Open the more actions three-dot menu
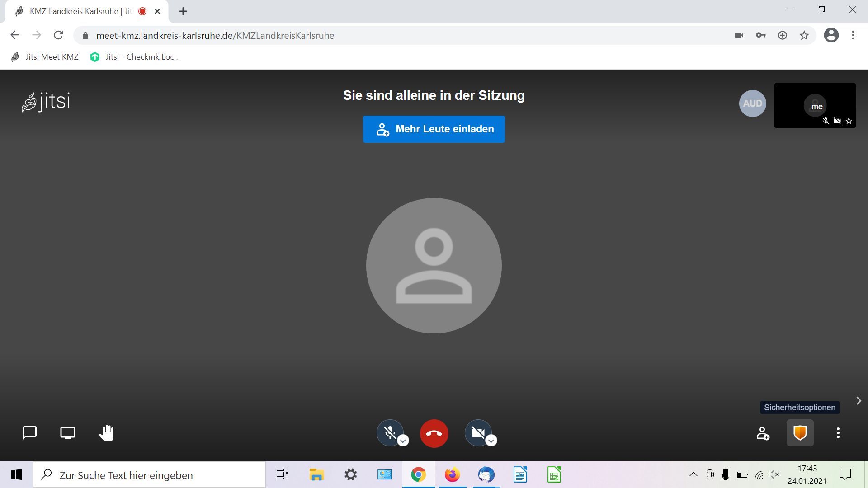The width and height of the screenshot is (868, 488). pos(838,433)
